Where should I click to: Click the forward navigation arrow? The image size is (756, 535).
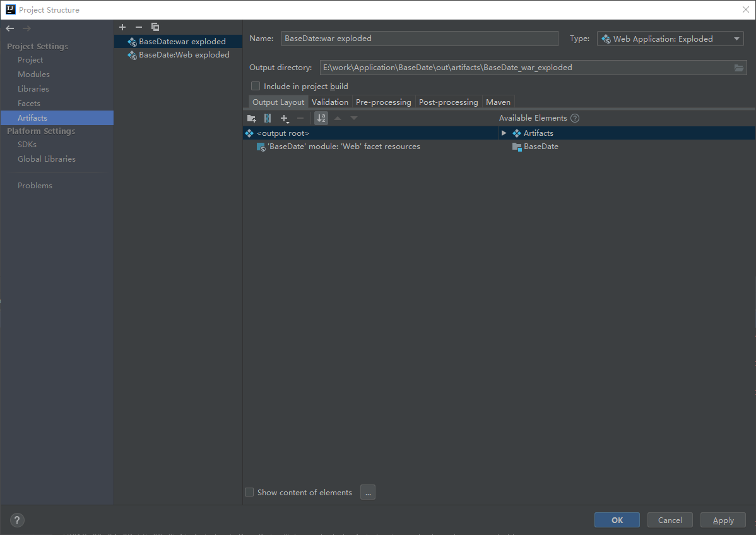click(x=27, y=28)
